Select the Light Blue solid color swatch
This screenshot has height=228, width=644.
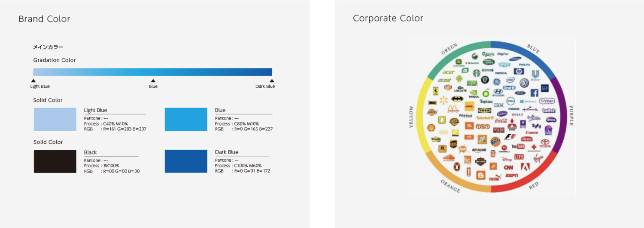coord(55,119)
